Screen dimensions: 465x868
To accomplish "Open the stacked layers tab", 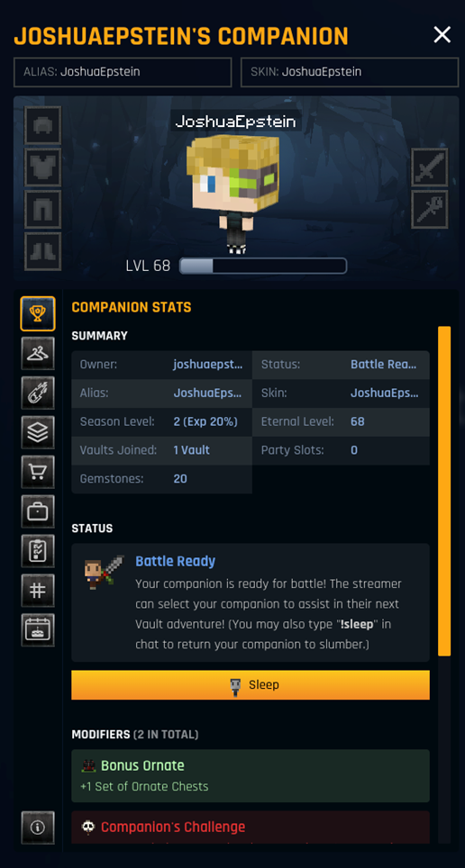I will pyautogui.click(x=38, y=432).
